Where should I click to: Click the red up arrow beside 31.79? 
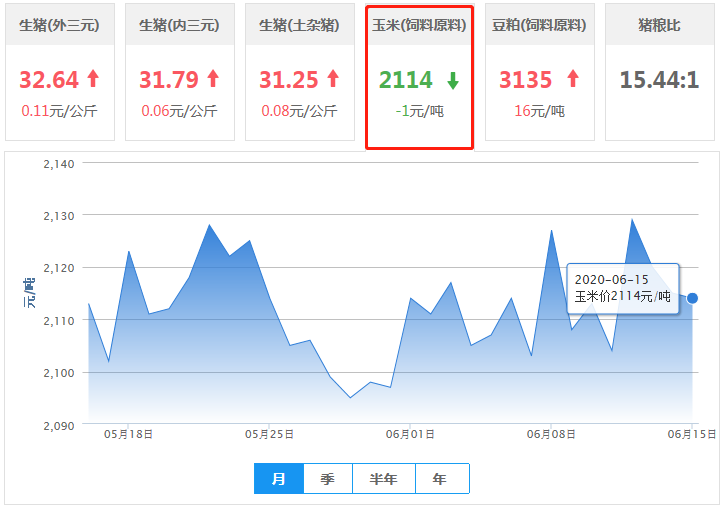212,79
